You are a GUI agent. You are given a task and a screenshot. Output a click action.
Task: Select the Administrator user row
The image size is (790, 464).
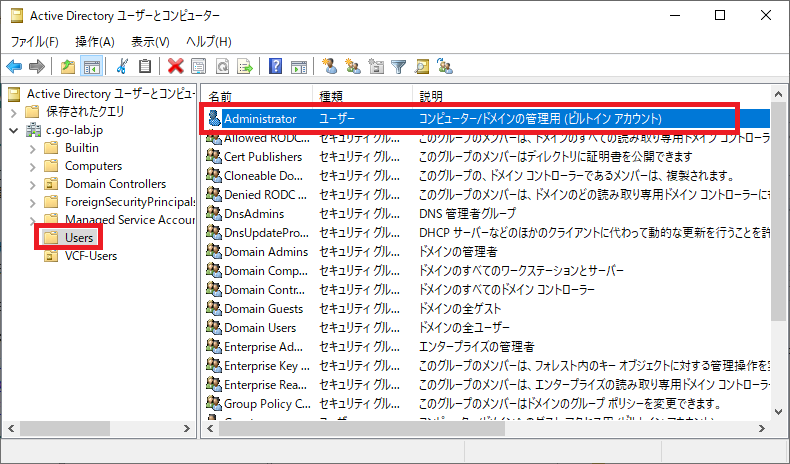click(487, 119)
